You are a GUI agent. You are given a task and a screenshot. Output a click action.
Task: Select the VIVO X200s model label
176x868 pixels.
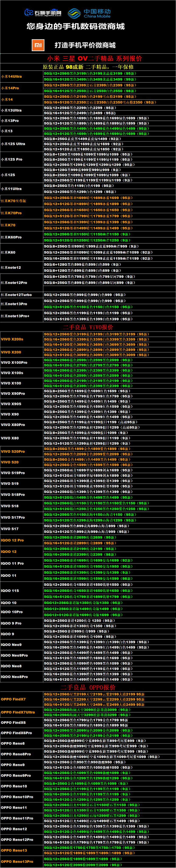point(12,339)
